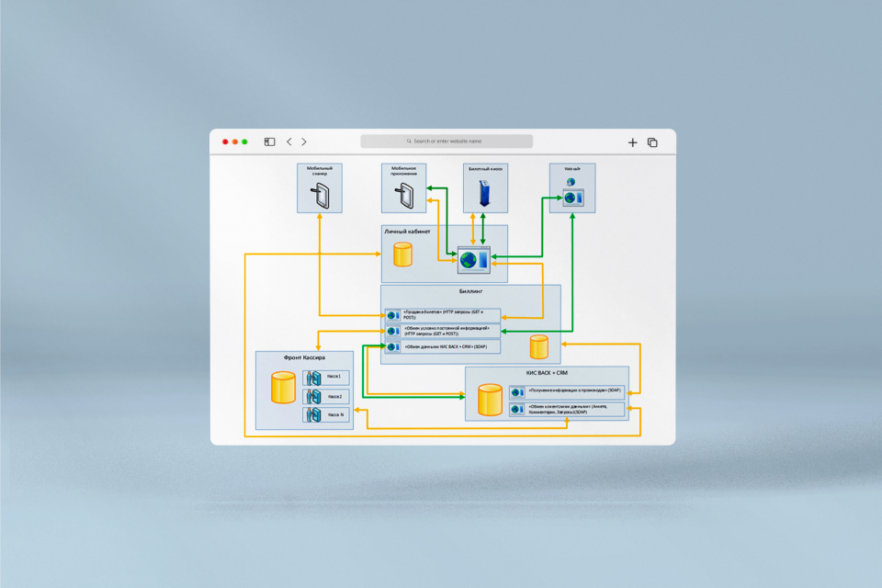Select the Мобильный сканер device icon

click(320, 195)
